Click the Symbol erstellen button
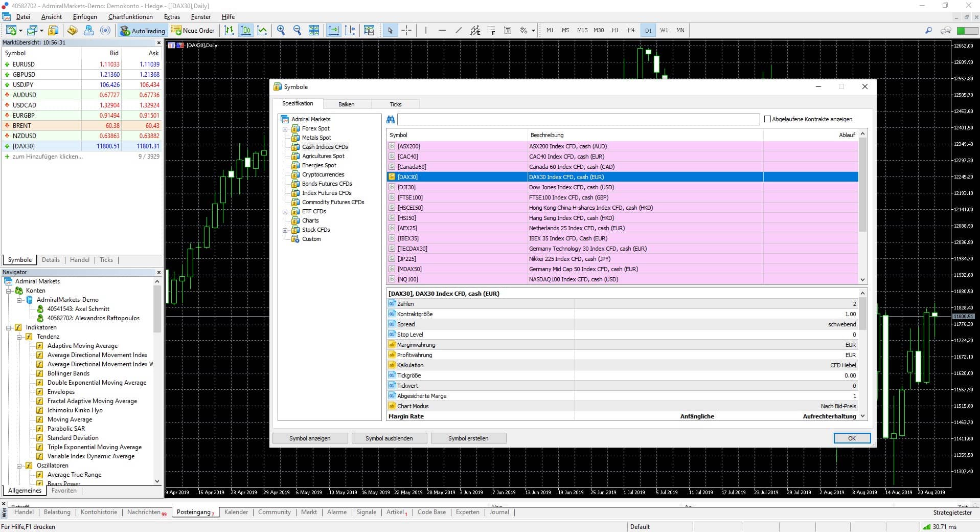The width and height of the screenshot is (980, 532). (468, 438)
